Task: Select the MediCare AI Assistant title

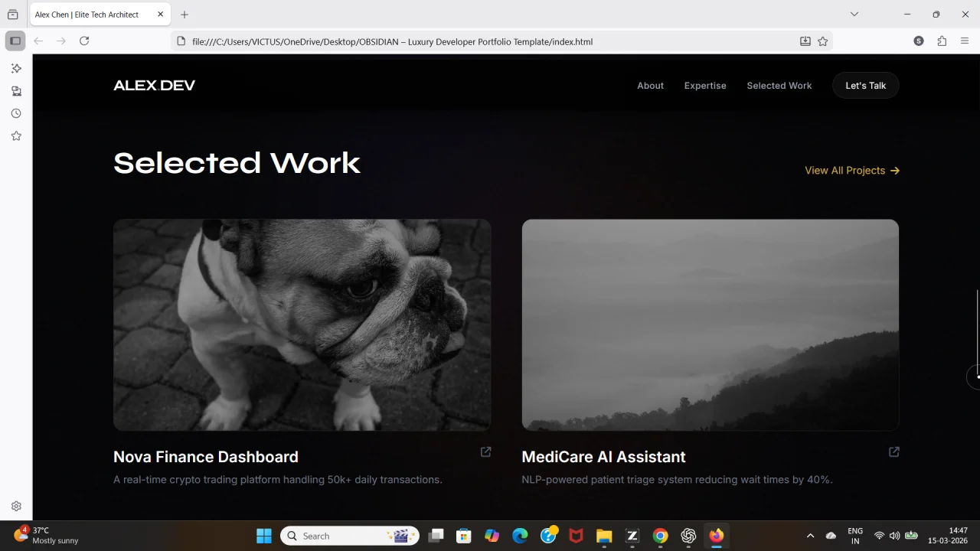Action: tap(603, 457)
